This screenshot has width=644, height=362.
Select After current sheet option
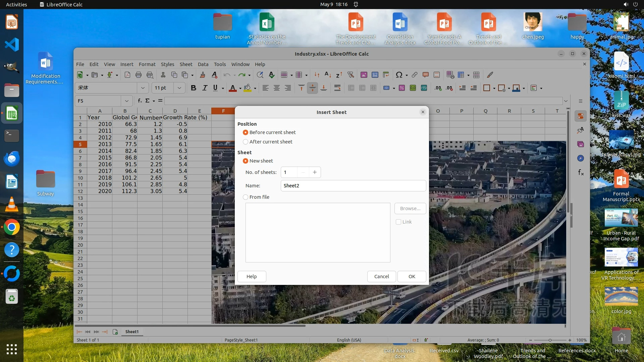(x=246, y=142)
